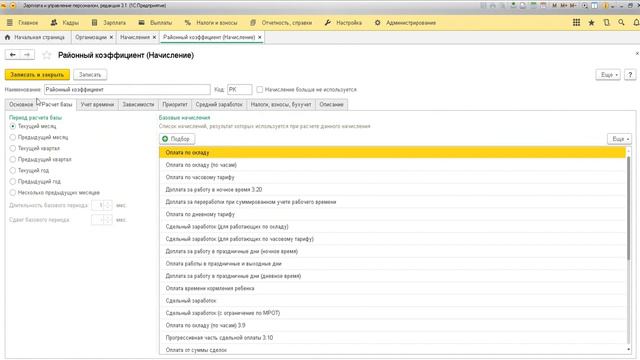Viewport: 640px width, 360px height.
Task: Toggle Начисление больше не используется checkbox
Action: click(260, 89)
